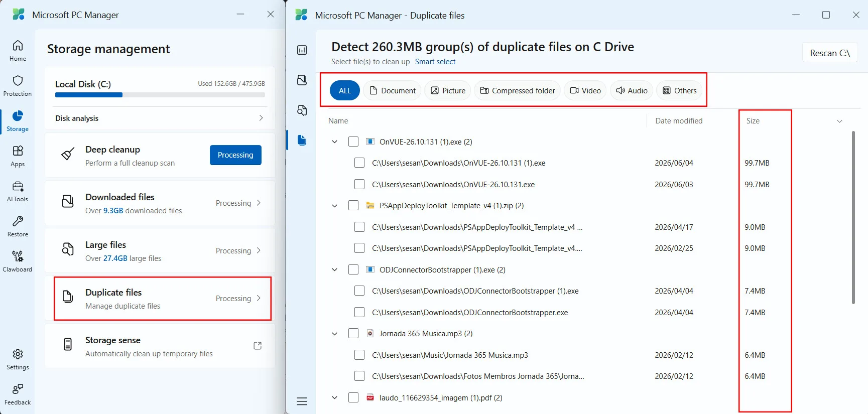
Task: Open the Protection shield section
Action: tap(18, 86)
